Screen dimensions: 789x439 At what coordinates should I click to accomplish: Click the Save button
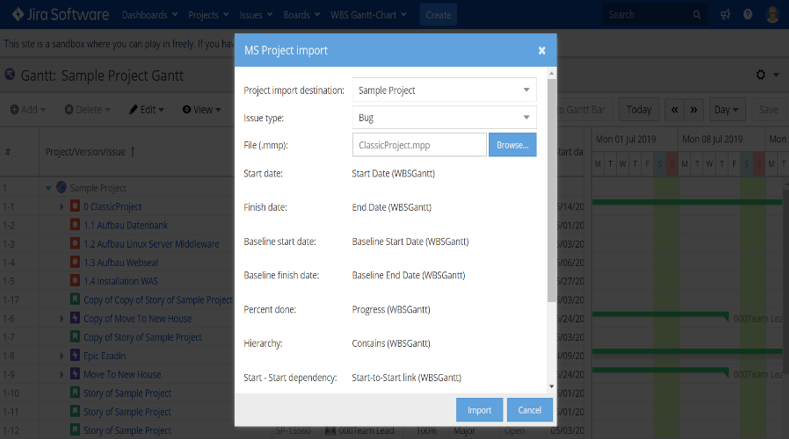[768, 109]
